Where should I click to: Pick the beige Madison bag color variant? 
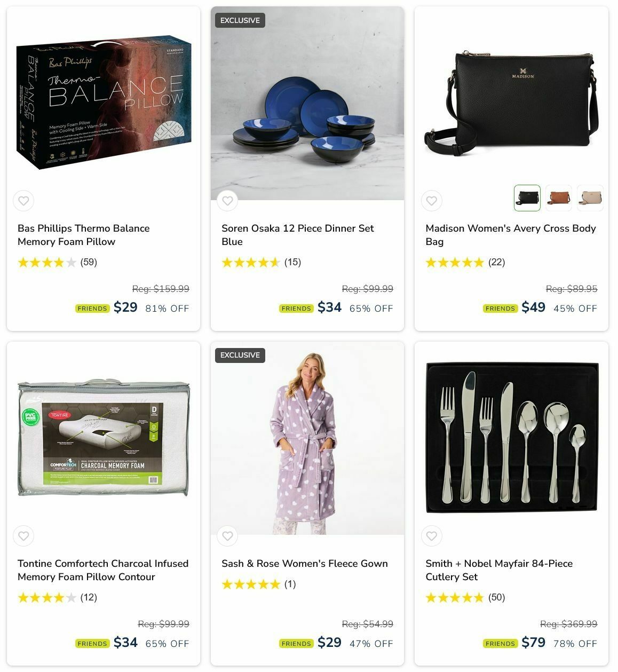pos(590,198)
